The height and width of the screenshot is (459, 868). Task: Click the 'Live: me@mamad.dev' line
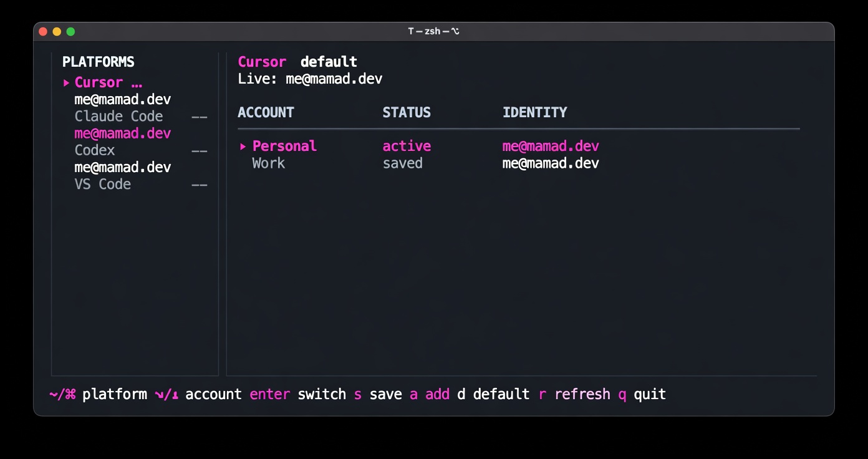click(x=310, y=79)
